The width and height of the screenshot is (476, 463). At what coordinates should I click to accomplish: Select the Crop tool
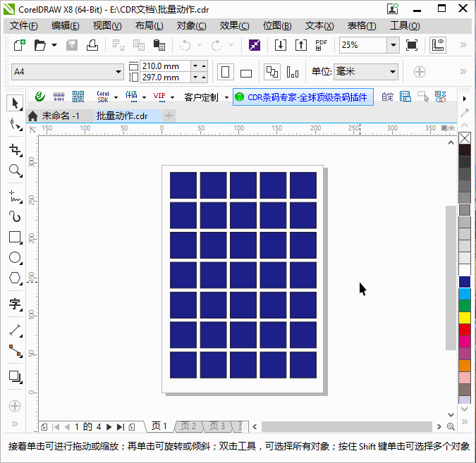[15, 150]
